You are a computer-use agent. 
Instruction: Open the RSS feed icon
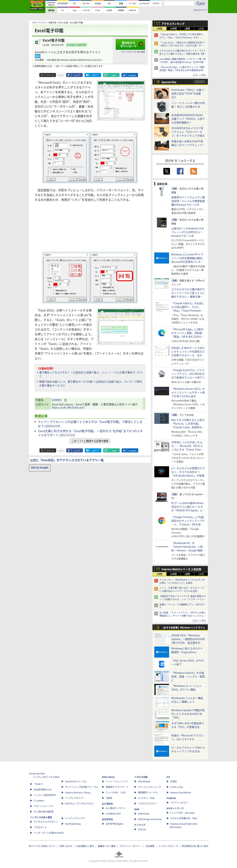193,171
